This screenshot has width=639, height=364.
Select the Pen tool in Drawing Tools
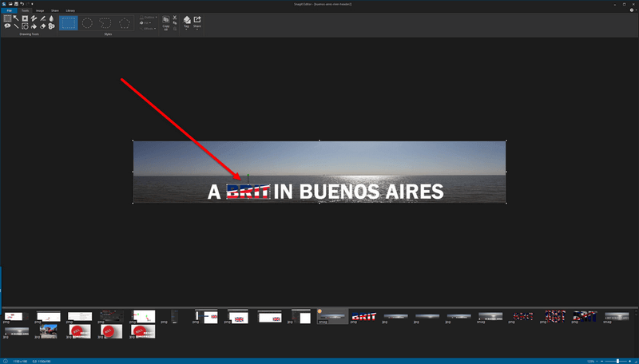tap(43, 18)
